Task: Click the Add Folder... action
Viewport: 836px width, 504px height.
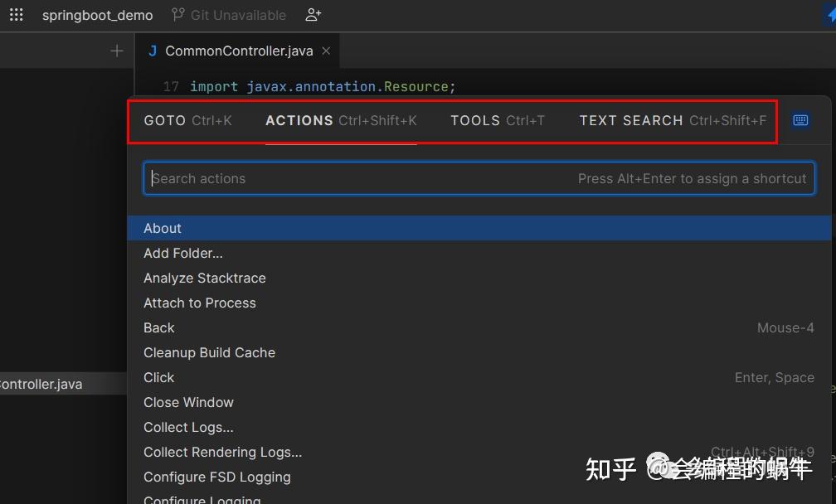Action: pyautogui.click(x=183, y=253)
